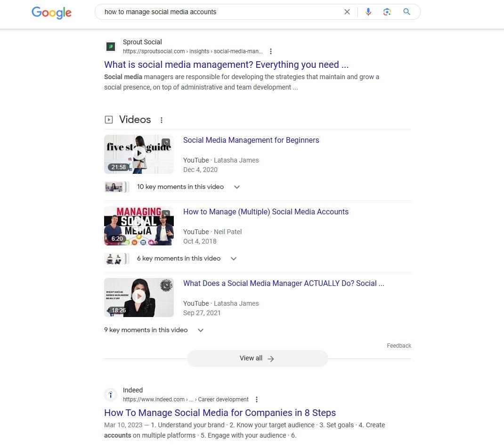Expand '9 key moments in this video'
The width and height of the screenshot is (504, 448).
tap(154, 330)
